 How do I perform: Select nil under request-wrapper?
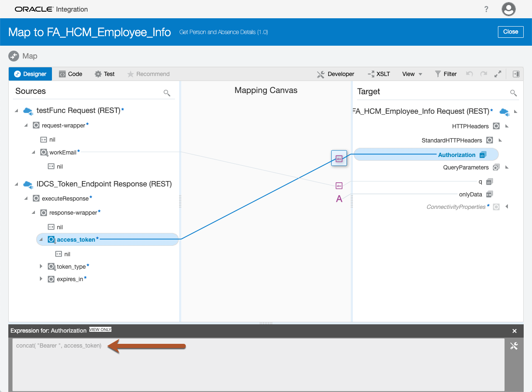click(x=52, y=140)
